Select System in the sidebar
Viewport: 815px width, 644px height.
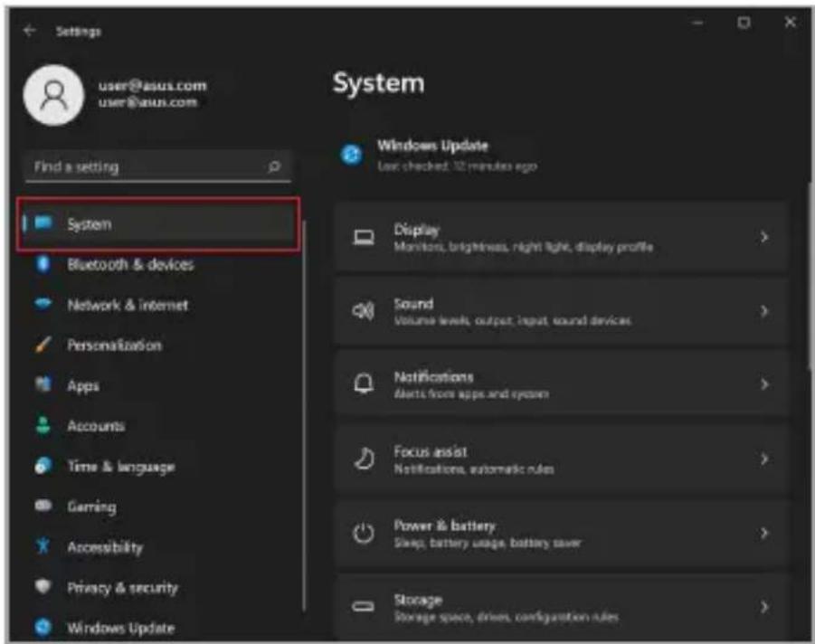point(158,224)
